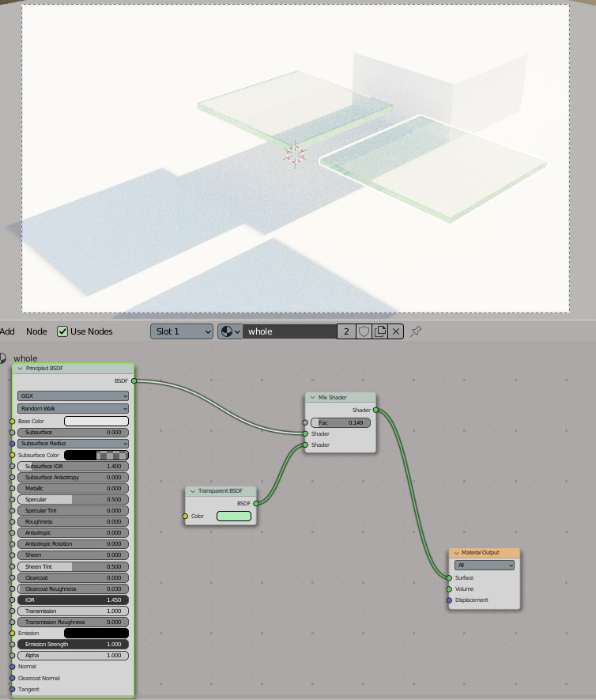
Task: Click the Sheen slider
Action: [x=74, y=555]
